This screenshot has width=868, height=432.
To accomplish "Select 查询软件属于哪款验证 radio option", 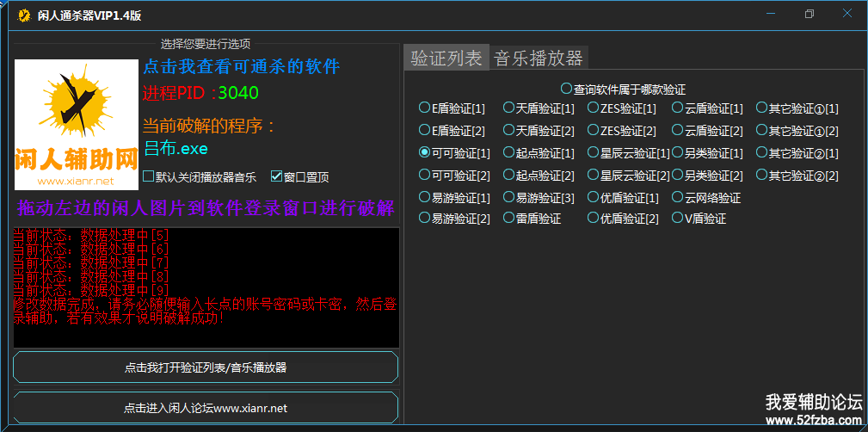I will 624,89.
